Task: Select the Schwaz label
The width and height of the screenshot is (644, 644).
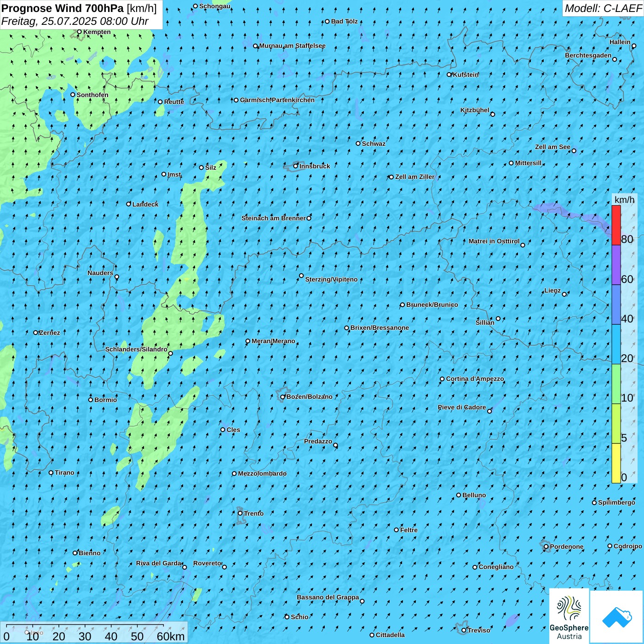Action: (x=374, y=144)
